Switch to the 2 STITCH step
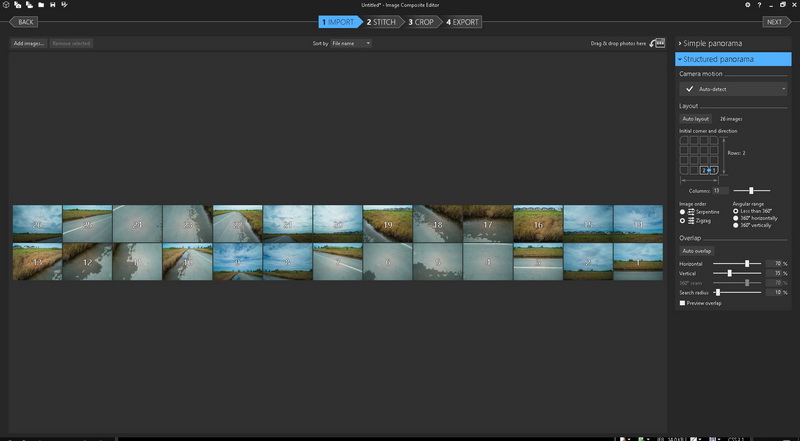 pos(382,21)
